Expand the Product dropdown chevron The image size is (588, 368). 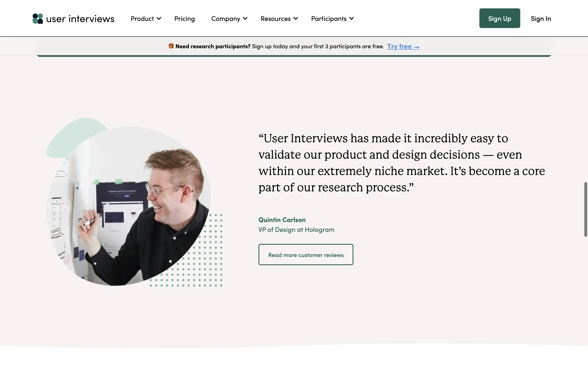coord(159,18)
